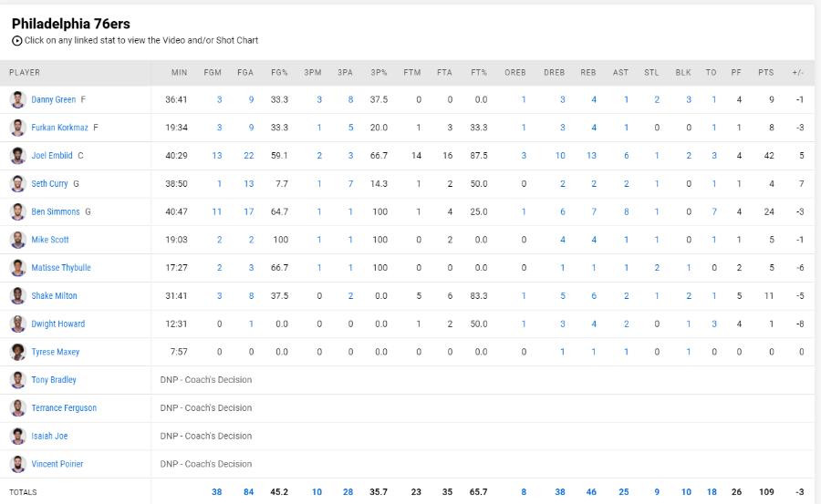View Joel Embiid's 10 defensive rebounds
The width and height of the screenshot is (821, 504).
point(560,156)
